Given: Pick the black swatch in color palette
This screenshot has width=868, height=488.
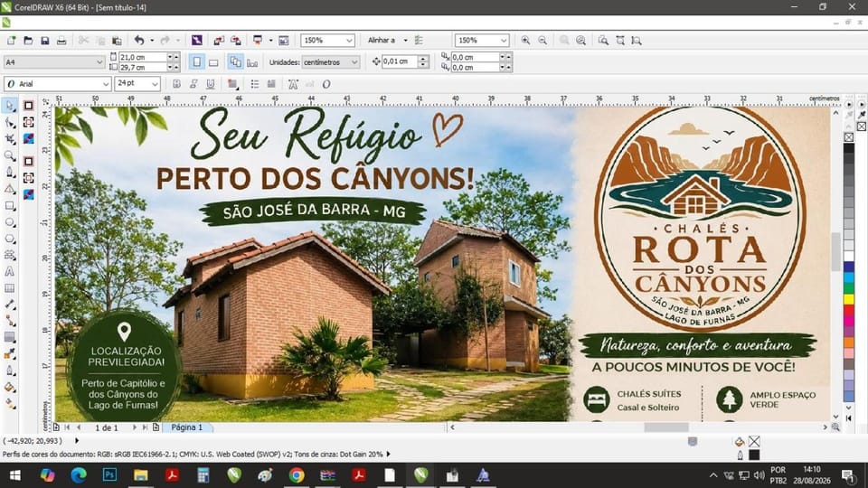Looking at the screenshot, I should (x=849, y=149).
